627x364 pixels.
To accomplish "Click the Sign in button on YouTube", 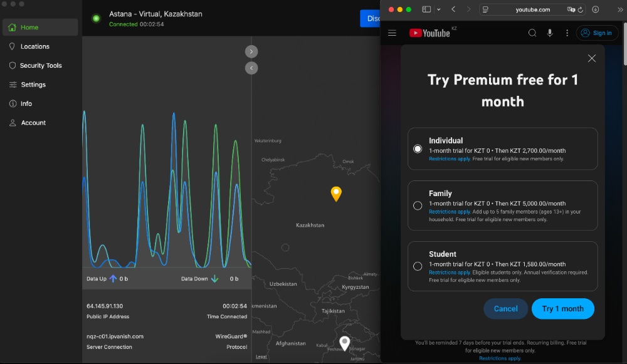I will 597,33.
